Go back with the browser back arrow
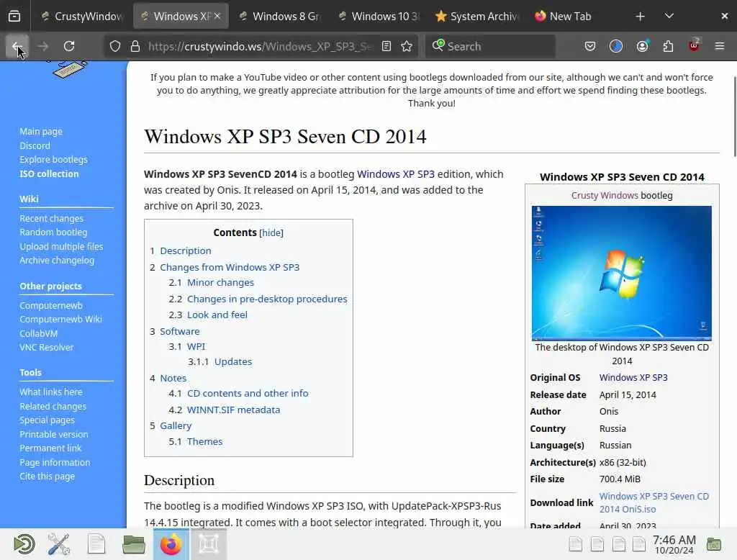Image resolution: width=737 pixels, height=560 pixels. [x=17, y=46]
